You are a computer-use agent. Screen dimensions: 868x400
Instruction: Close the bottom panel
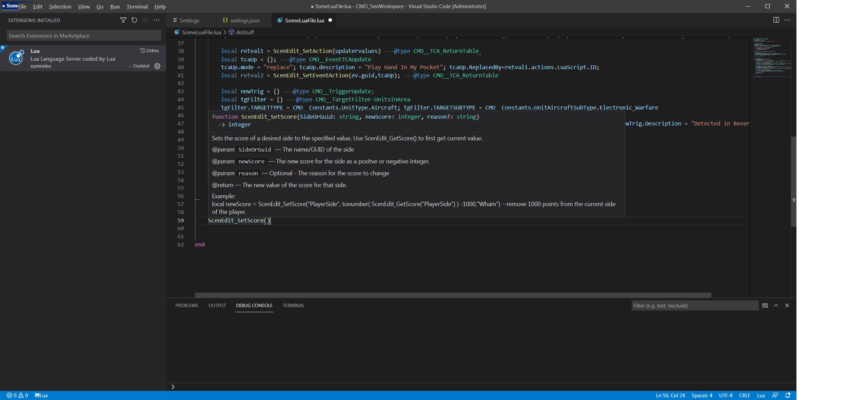tap(787, 305)
